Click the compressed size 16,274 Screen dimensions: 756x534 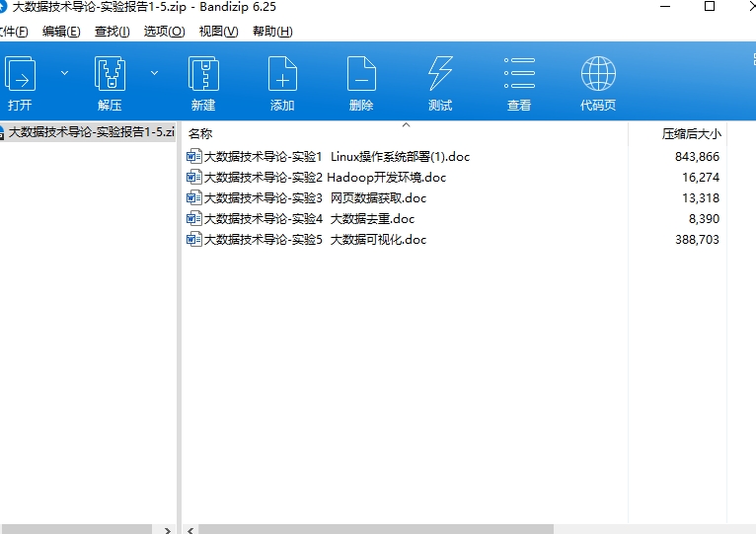point(701,177)
